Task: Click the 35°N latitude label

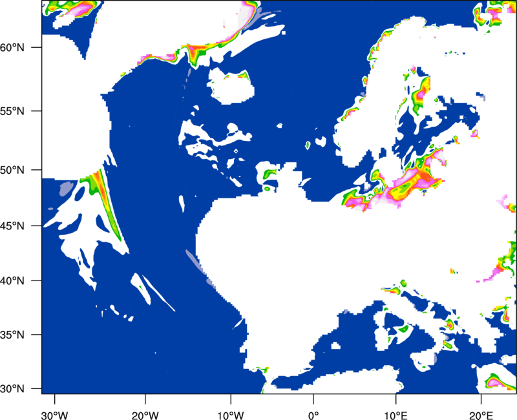Action: point(12,335)
